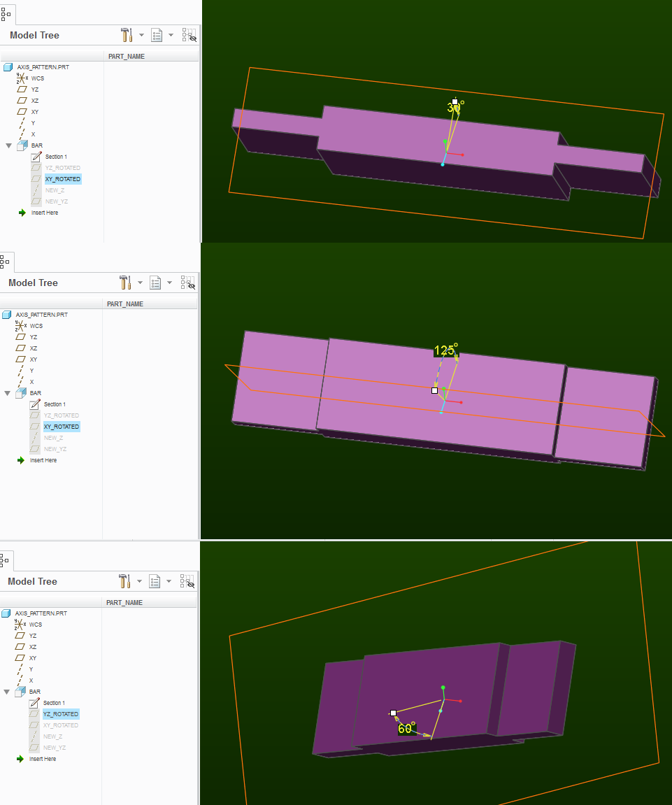Screen dimensions: 672x805
Task: Select Section 1 sketch icon in the 125° view tree
Action: click(x=34, y=404)
